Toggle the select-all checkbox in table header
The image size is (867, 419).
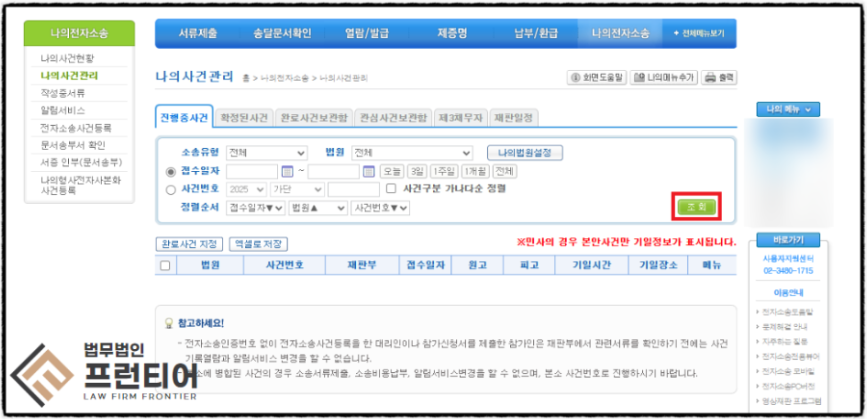(x=166, y=265)
